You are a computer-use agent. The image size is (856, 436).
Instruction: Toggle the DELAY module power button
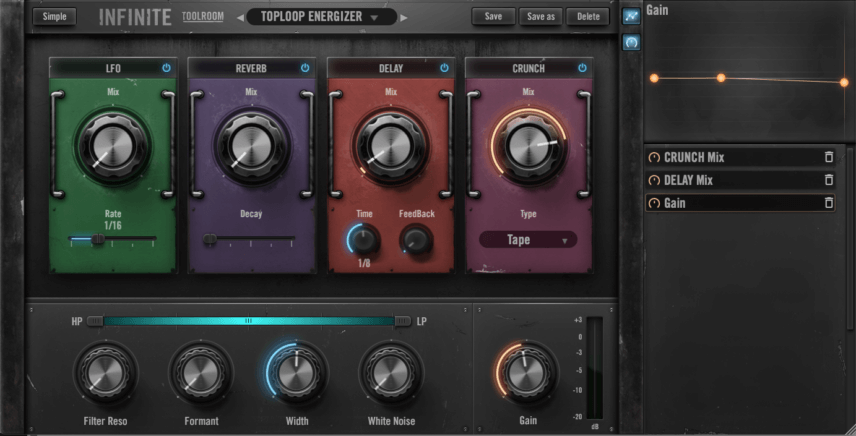[444, 68]
